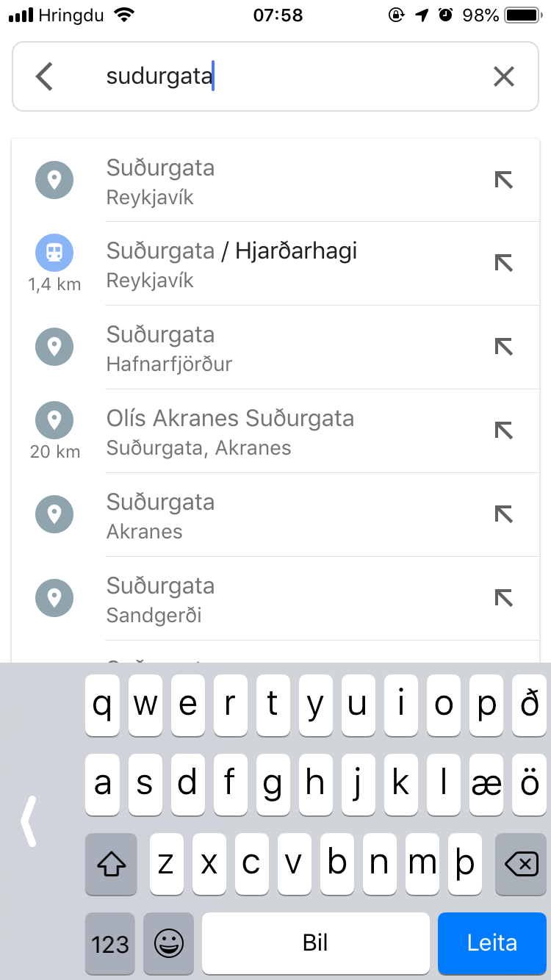Open the emoji keyboard
This screenshot has height=980, width=551.
pos(168,943)
